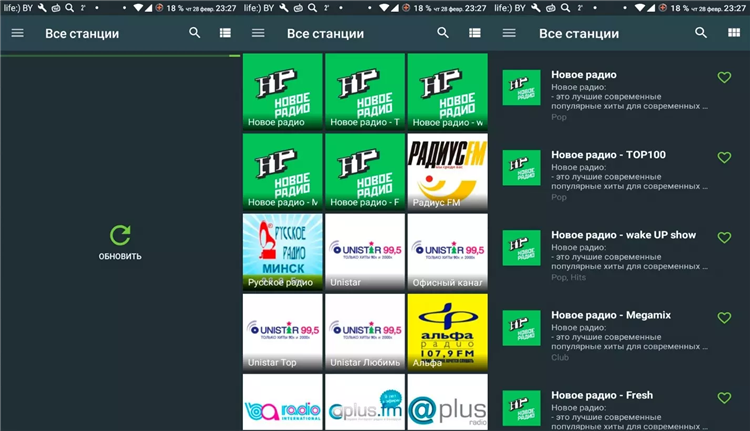Open Unistar Любимые tile
This screenshot has height=431, width=750.
click(x=365, y=332)
